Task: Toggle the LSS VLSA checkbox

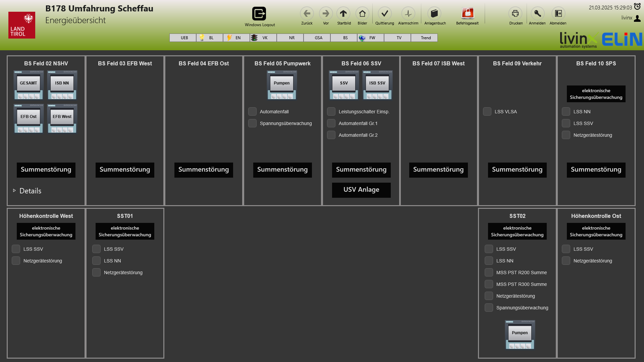Action: (487, 112)
